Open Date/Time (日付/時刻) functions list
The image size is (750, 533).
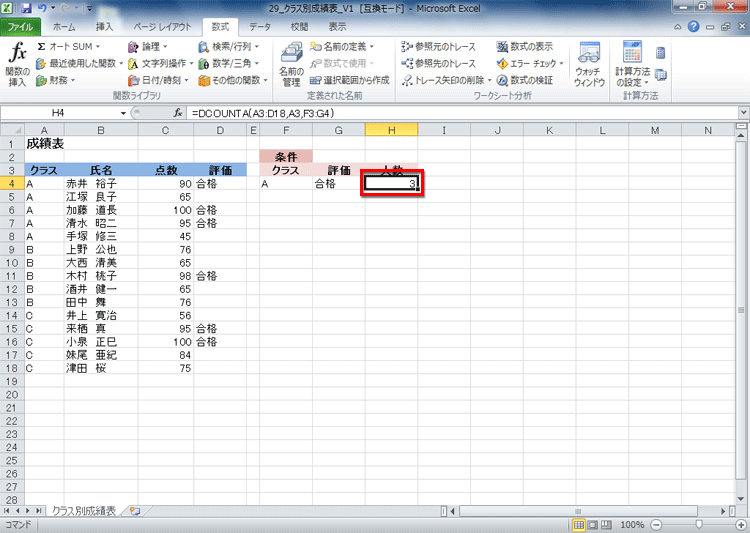pyautogui.click(x=158, y=80)
